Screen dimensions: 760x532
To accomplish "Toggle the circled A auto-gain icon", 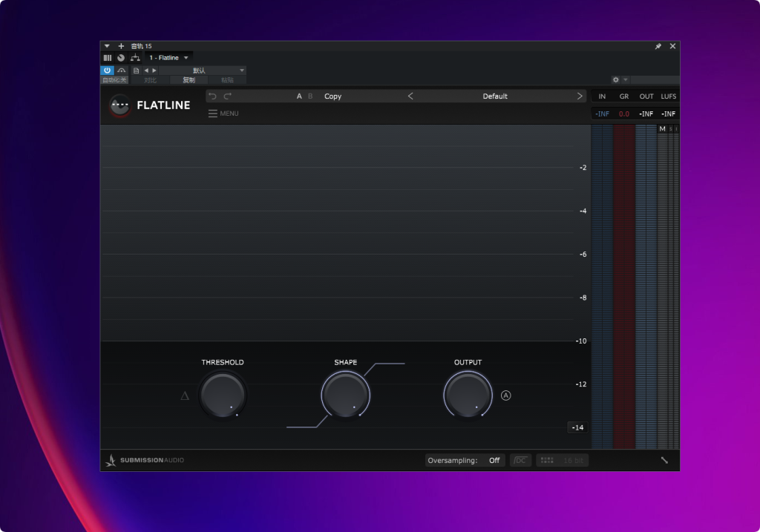I will pyautogui.click(x=505, y=395).
